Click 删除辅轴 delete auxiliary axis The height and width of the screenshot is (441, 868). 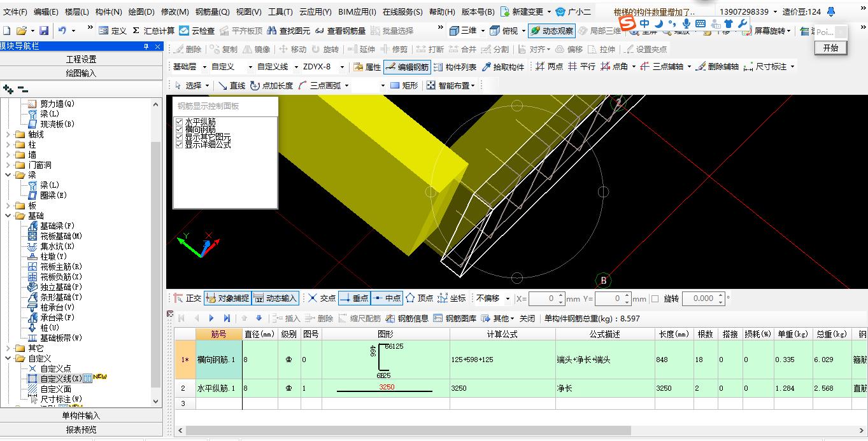point(717,67)
